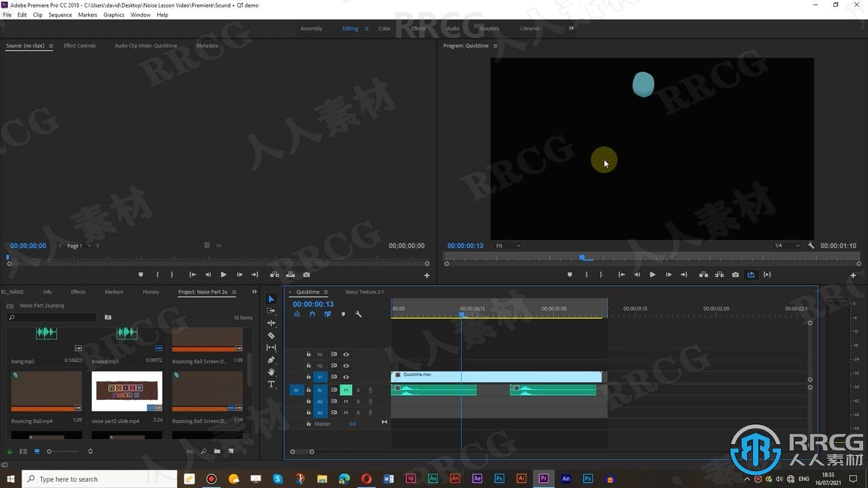The width and height of the screenshot is (868, 488).
Task: Click the timeline playhead marker
Action: [462, 314]
